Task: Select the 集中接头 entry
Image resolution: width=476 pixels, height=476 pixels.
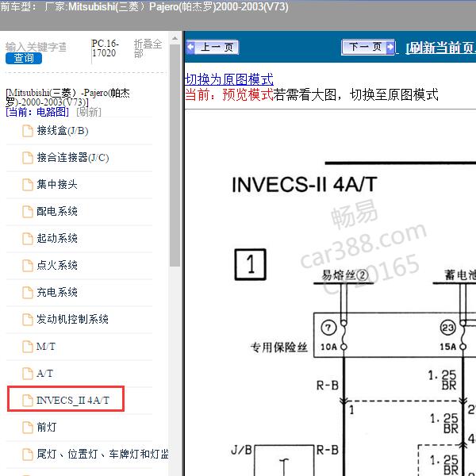Action: 57,185
